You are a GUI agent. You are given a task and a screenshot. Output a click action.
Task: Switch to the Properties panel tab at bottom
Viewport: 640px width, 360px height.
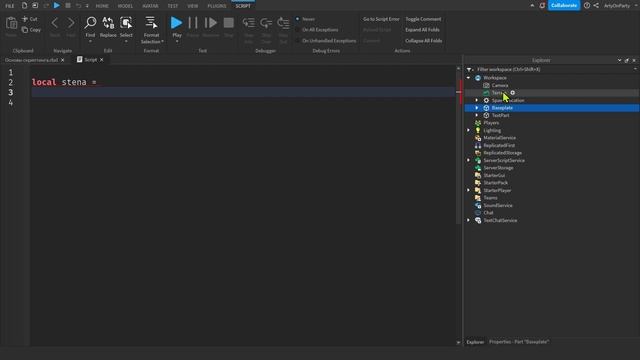pos(519,342)
